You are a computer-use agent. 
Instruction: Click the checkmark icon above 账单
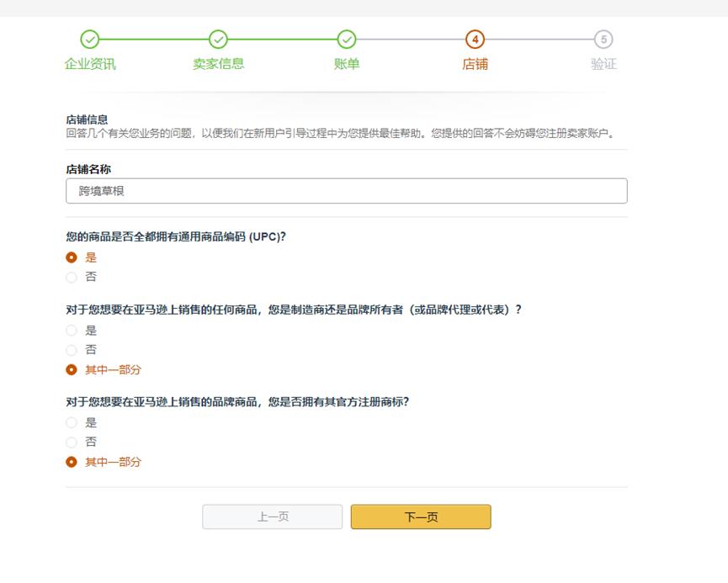coord(348,38)
